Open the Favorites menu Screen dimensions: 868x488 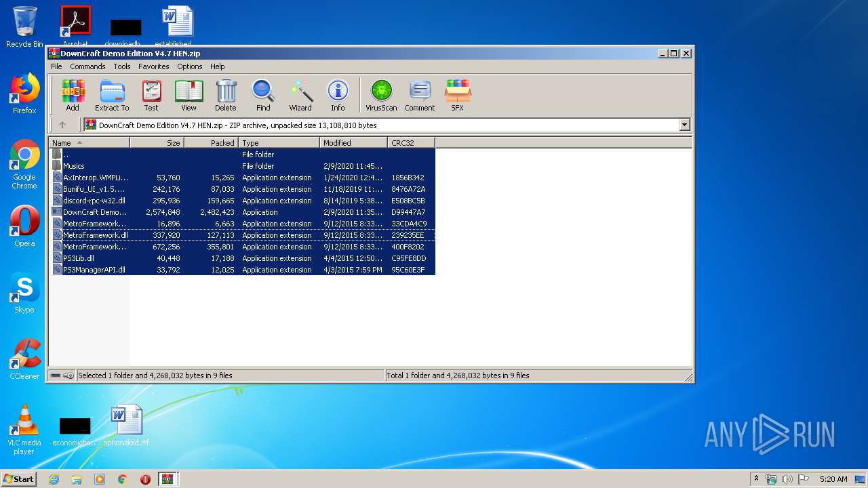pyautogui.click(x=154, y=66)
